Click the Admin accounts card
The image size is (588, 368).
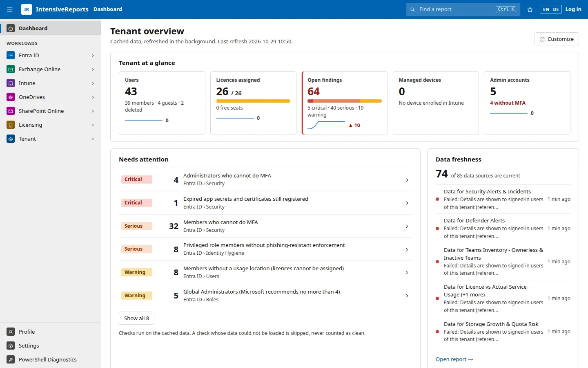[527, 103]
